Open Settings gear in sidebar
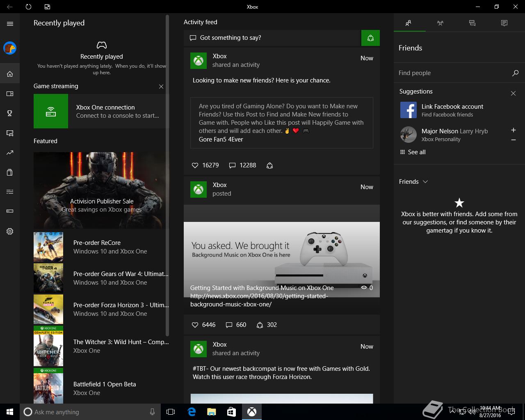 coord(10,231)
